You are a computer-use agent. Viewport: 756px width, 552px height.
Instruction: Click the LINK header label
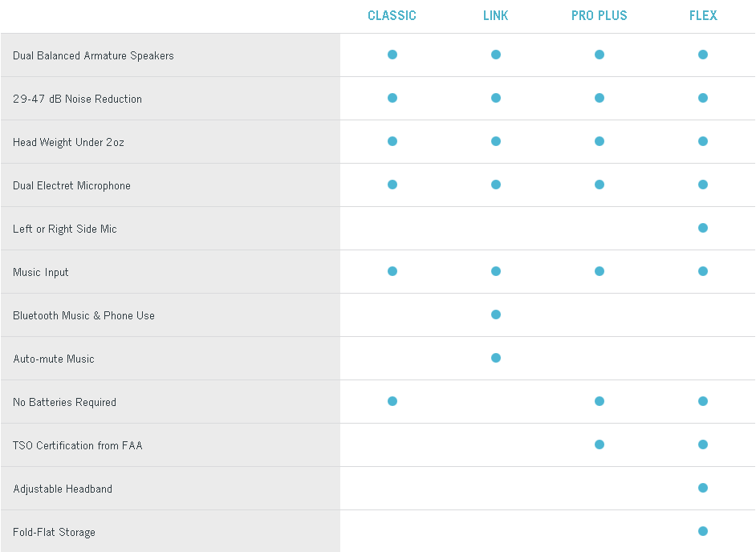point(496,15)
